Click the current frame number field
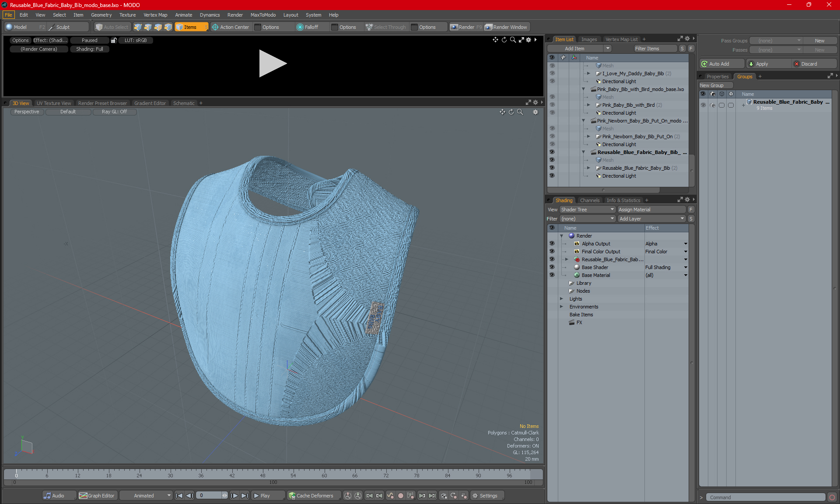This screenshot has height=504, width=840. point(209,496)
